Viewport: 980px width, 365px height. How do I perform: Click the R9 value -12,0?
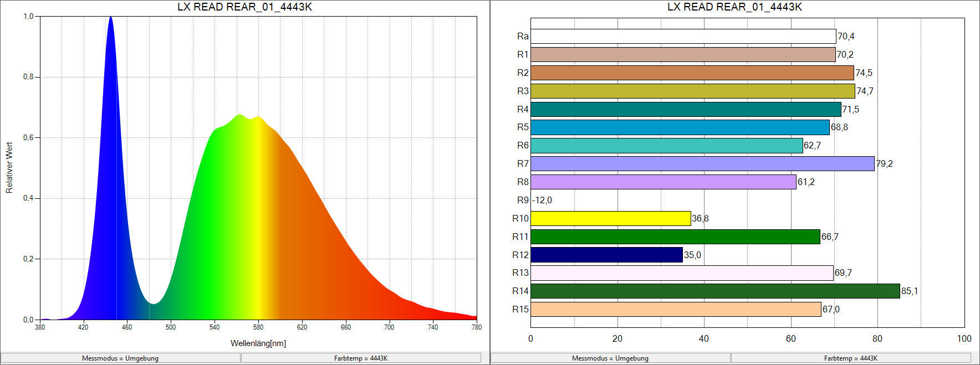point(543,200)
